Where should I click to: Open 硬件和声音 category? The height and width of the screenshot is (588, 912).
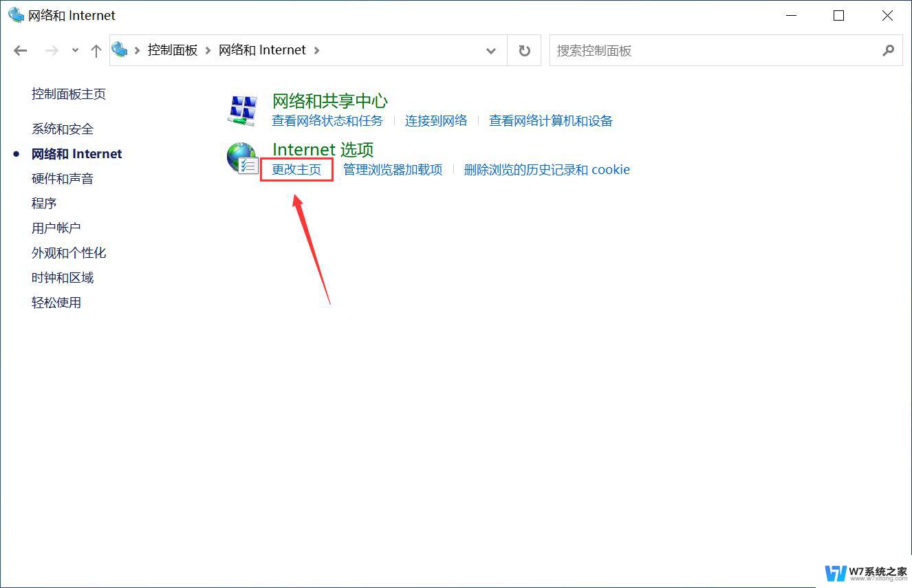coord(63,179)
